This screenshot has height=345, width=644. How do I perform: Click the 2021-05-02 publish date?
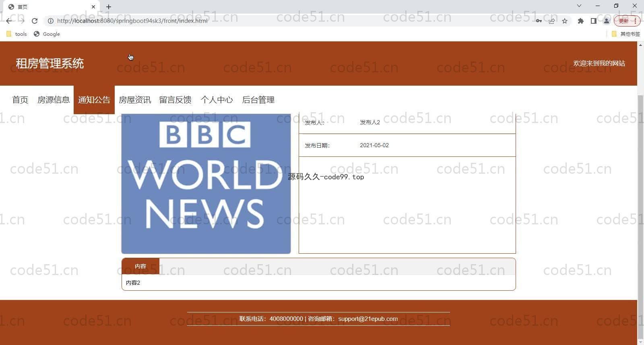point(374,145)
